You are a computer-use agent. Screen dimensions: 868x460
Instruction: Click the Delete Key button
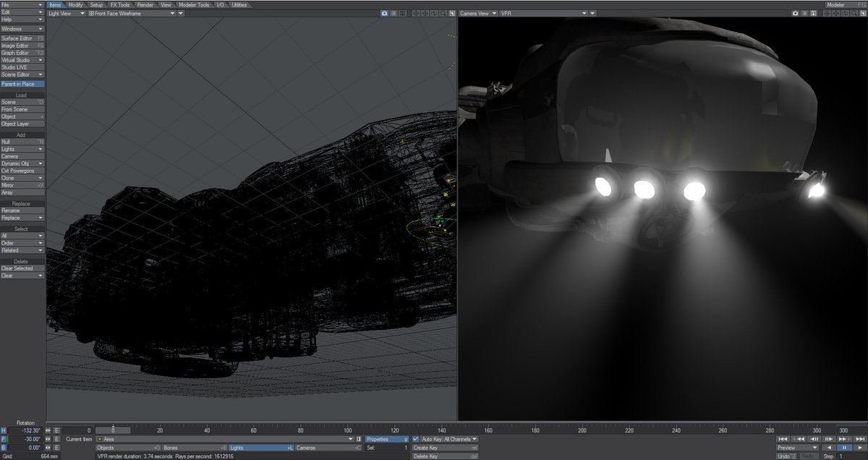(445, 456)
